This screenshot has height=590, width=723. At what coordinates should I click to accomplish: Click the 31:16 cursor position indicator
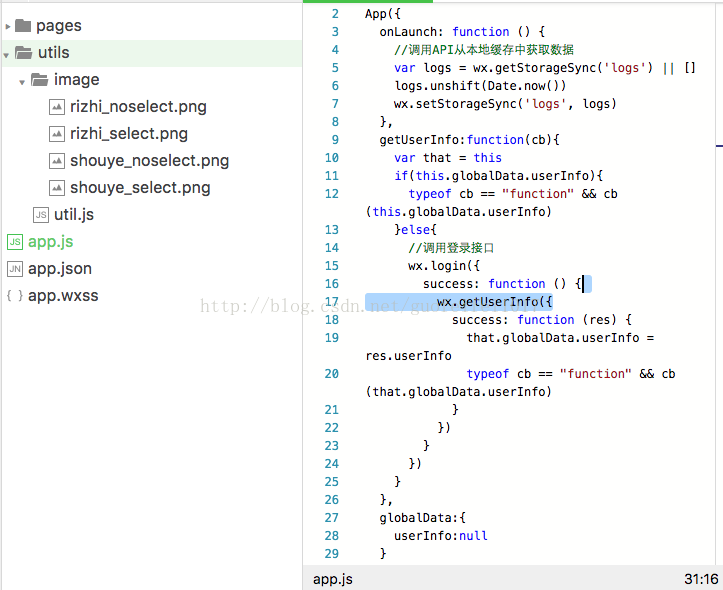click(x=700, y=579)
